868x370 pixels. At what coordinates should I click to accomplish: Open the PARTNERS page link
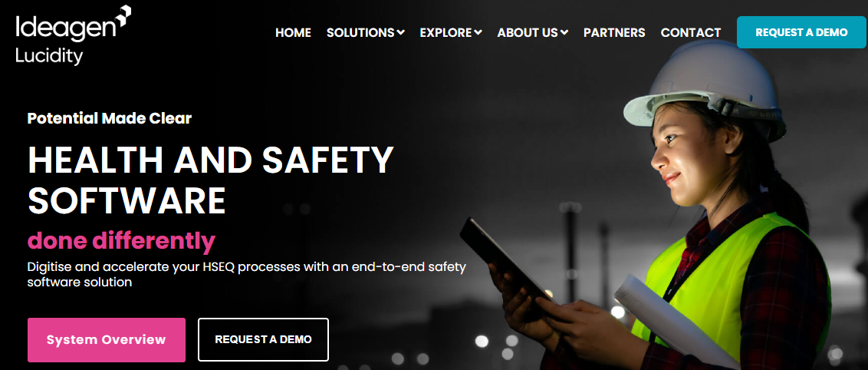[x=614, y=33]
